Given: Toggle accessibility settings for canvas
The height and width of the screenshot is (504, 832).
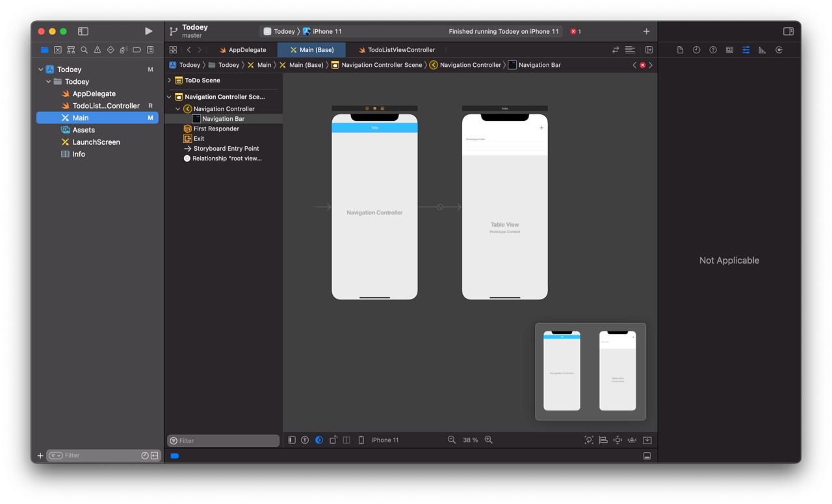Looking at the screenshot, I should coord(305,440).
